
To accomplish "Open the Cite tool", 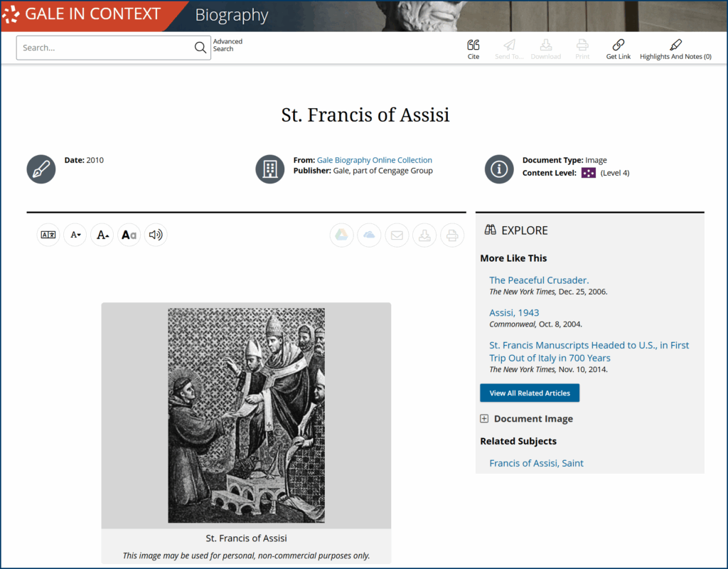I will (473, 48).
